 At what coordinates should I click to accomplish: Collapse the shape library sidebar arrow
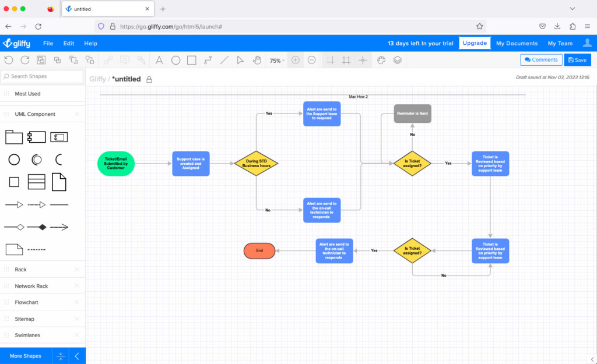(77, 356)
